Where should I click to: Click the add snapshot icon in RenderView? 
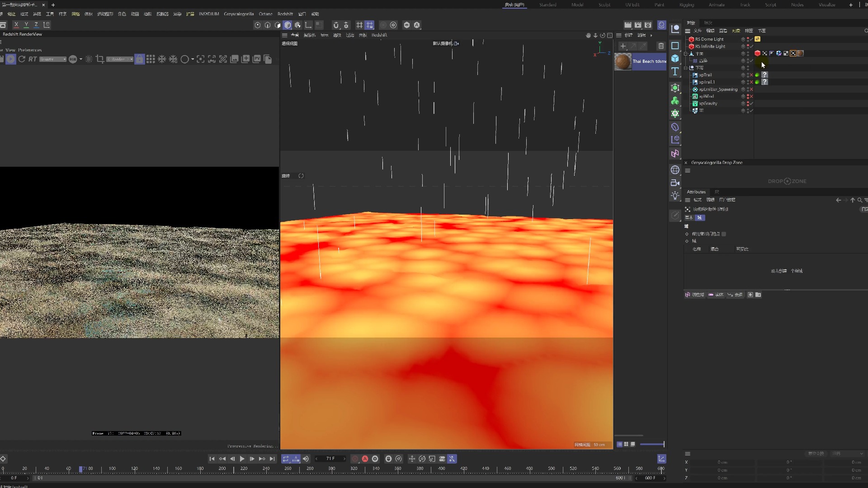(x=245, y=59)
